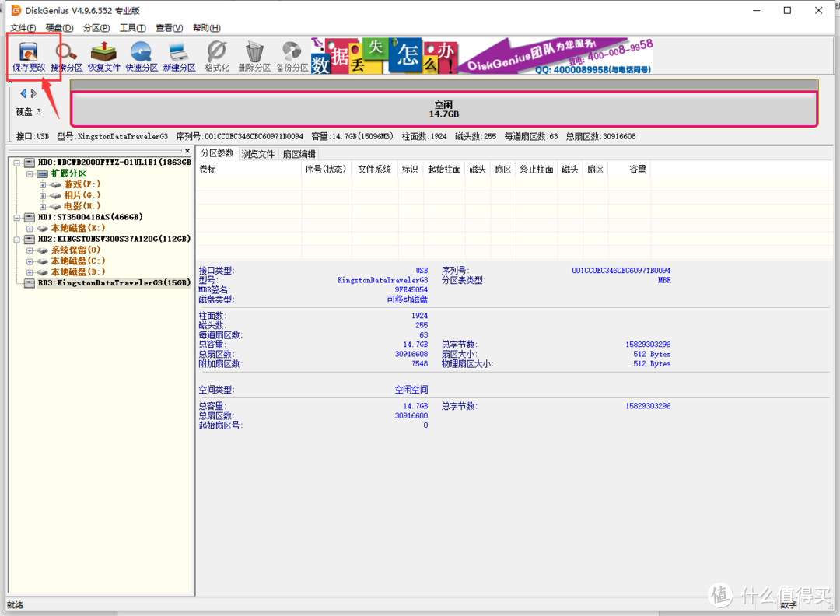Select 本地磁盘(D:) partition

pos(79,271)
